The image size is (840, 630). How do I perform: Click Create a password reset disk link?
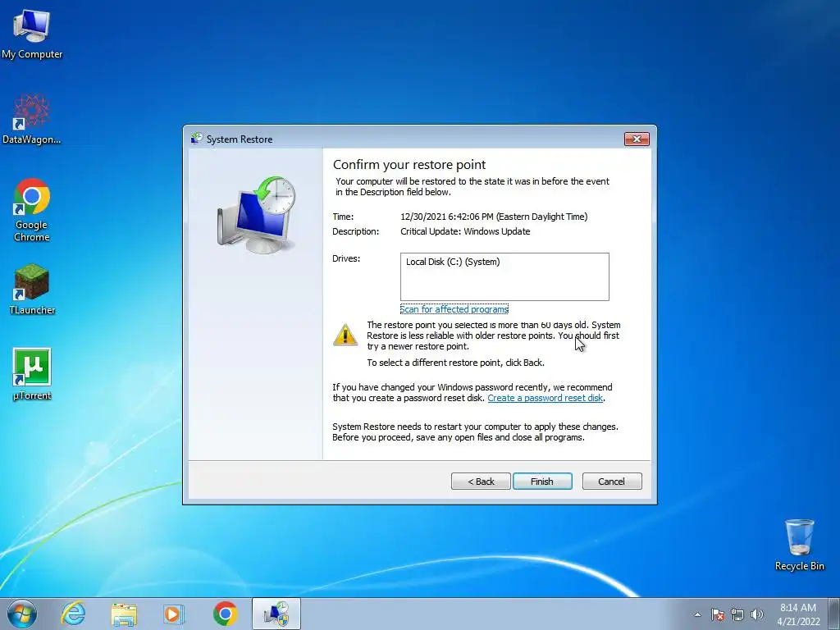546,398
